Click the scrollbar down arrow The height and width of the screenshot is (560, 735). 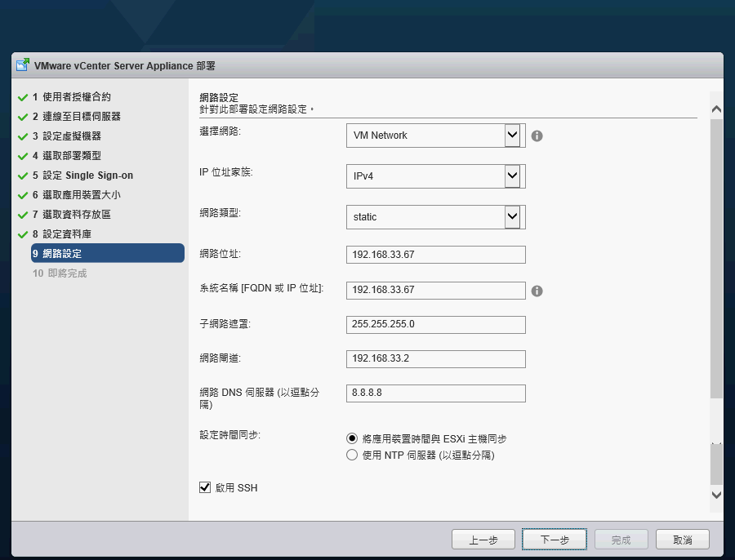[x=716, y=495]
